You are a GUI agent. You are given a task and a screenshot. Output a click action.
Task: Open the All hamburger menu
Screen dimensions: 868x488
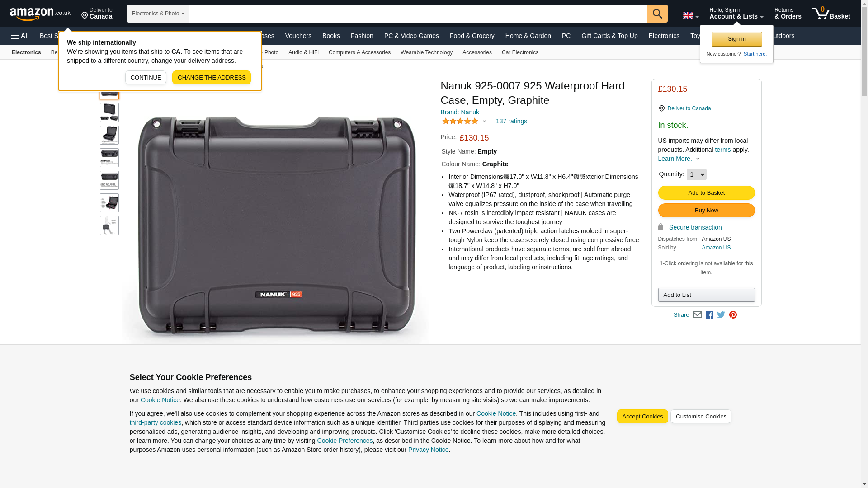click(x=20, y=36)
